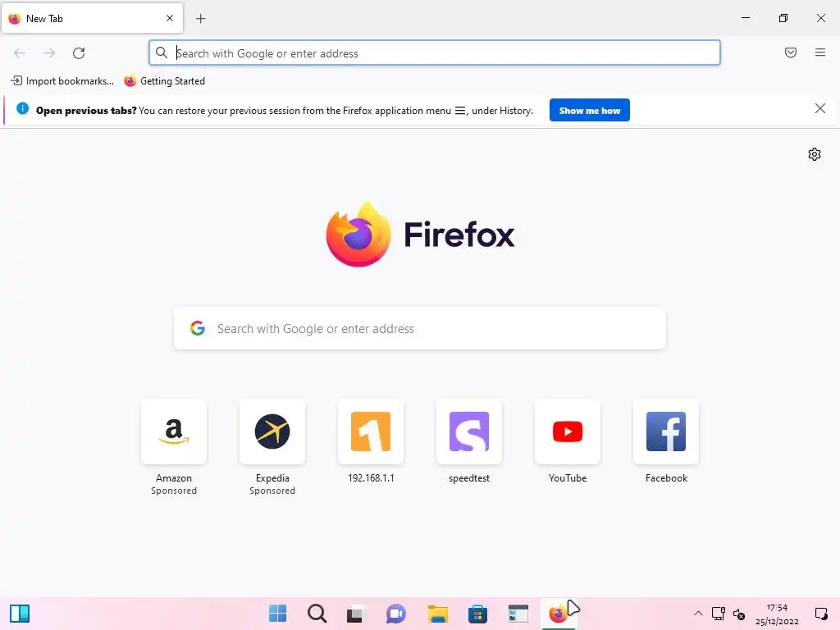Click the info icon in notification bar

coord(22,109)
